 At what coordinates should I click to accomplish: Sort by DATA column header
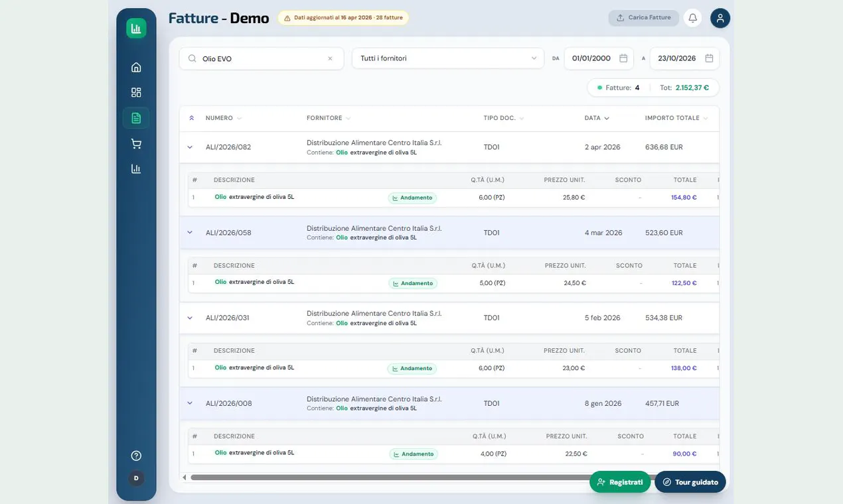(x=597, y=118)
